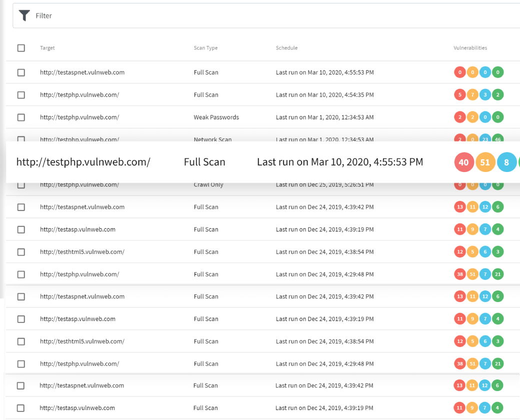Screen dimensions: 520x420
Task: Check the checkbox for the Weak Passwords scan
Action: pyautogui.click(x=21, y=117)
